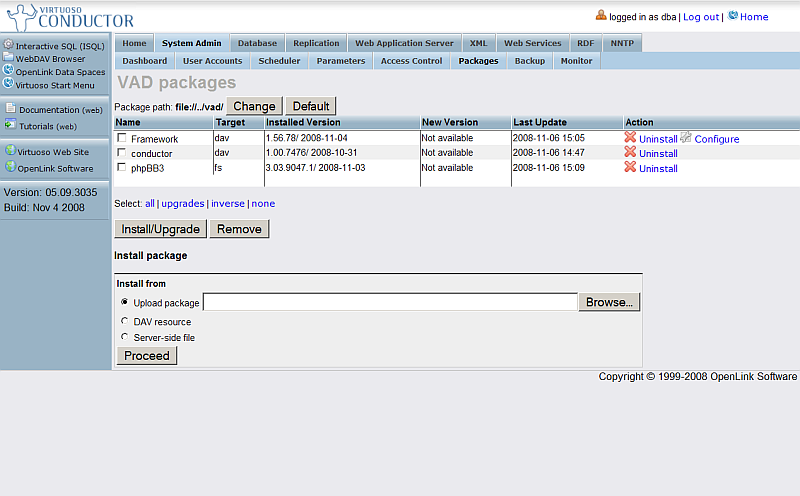Screen dimensions: 800x496
Task: Click the Tutorials sidebar icon
Action: (10, 125)
